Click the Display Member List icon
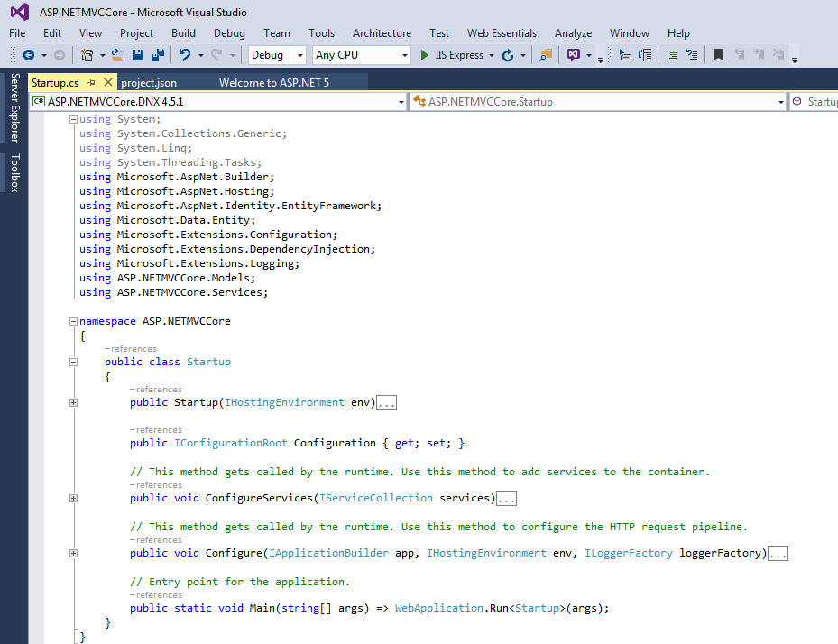The height and width of the screenshot is (644, 838). 625,54
